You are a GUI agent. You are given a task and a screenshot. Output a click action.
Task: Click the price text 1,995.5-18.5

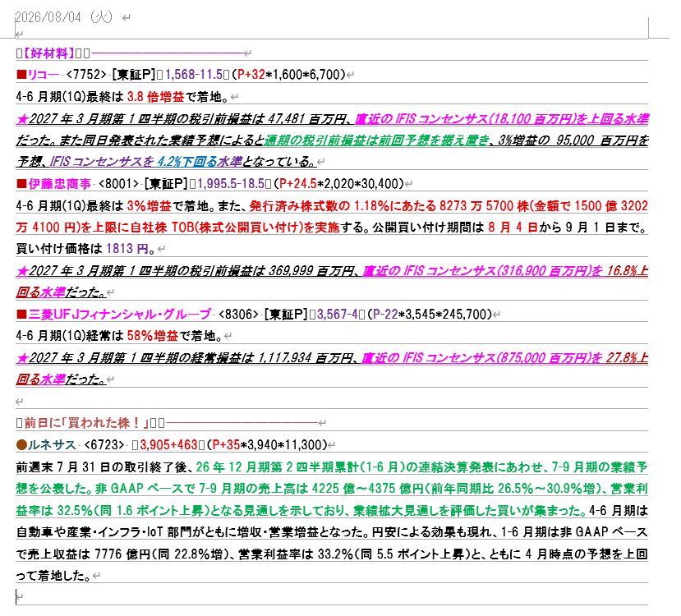click(231, 184)
